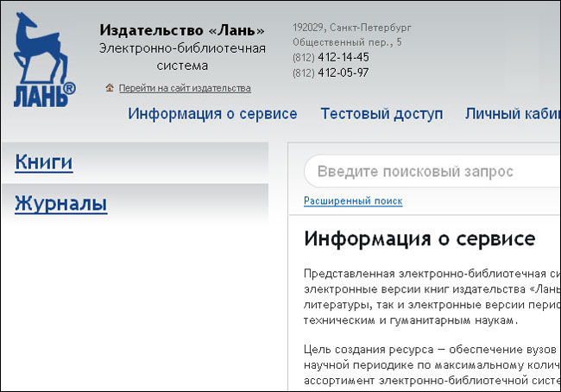
Task: Click the phone number 412-14-45
Action: pos(343,57)
